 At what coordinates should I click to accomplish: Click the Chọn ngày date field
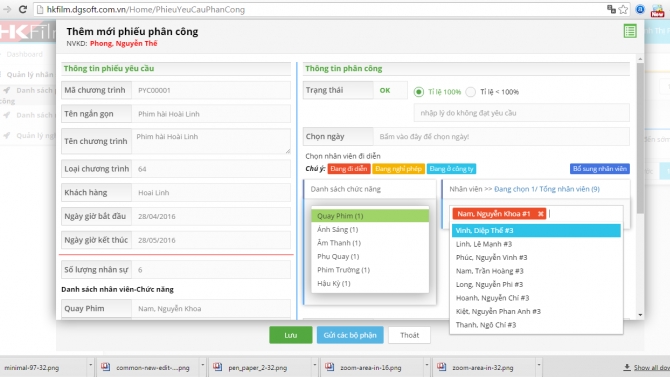(x=501, y=137)
